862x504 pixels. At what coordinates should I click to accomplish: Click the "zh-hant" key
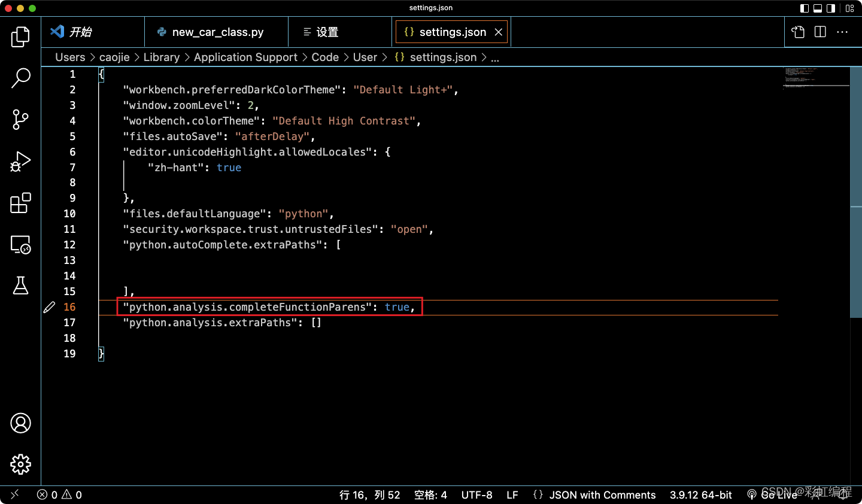pyautogui.click(x=176, y=168)
